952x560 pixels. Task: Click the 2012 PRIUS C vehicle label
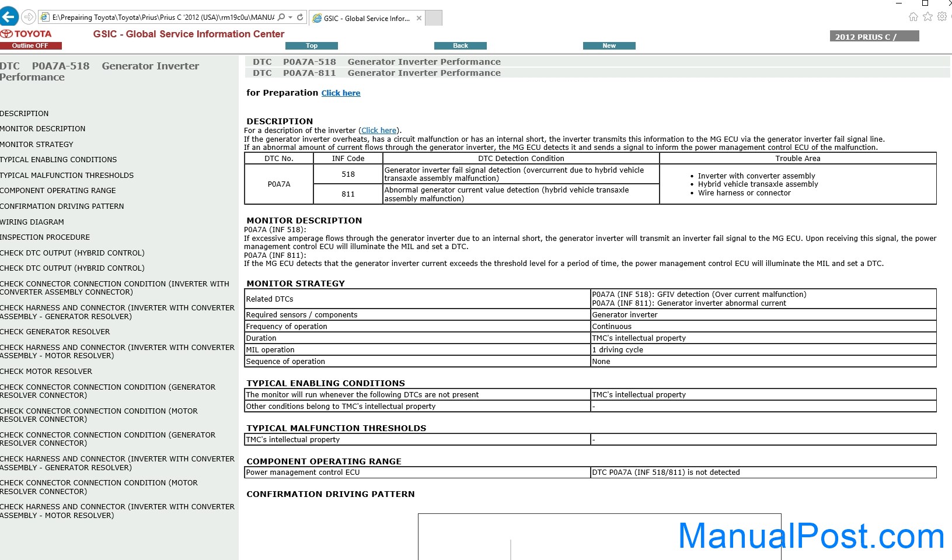point(874,36)
